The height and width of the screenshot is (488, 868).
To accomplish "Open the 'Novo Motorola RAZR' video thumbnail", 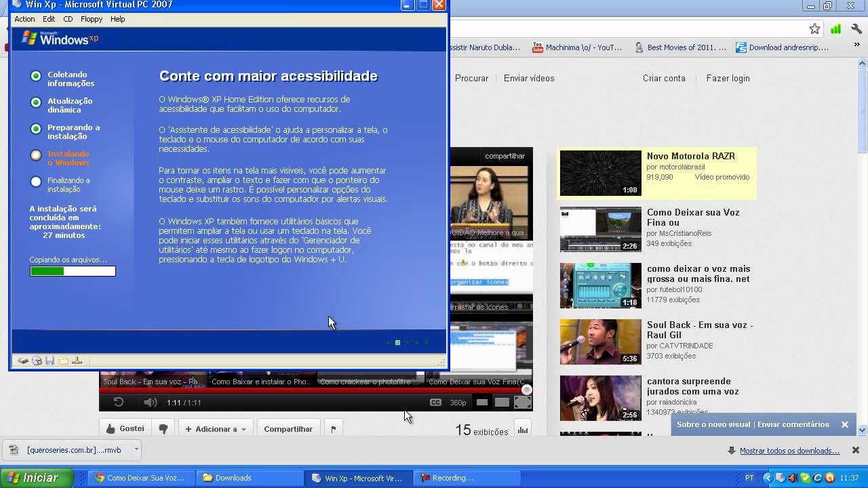I will (x=600, y=173).
